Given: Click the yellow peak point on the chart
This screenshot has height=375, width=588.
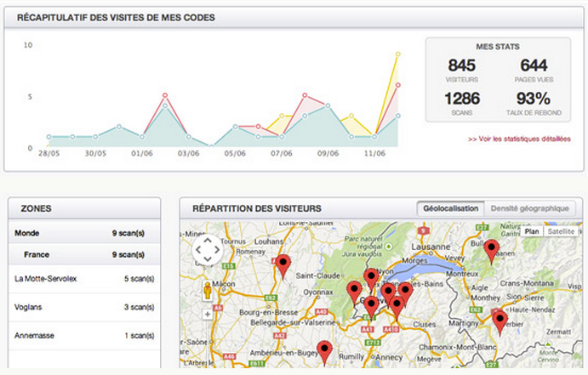Looking at the screenshot, I should [397, 54].
